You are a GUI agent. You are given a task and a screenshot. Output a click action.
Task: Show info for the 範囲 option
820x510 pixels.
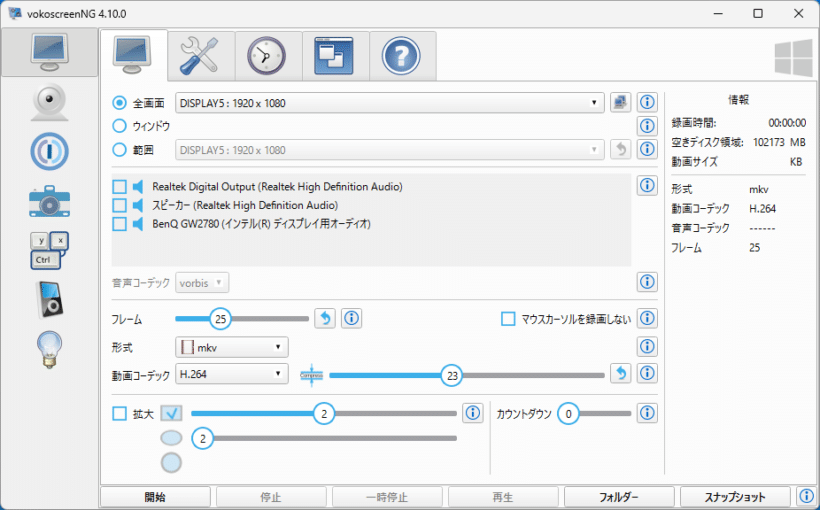(x=647, y=150)
